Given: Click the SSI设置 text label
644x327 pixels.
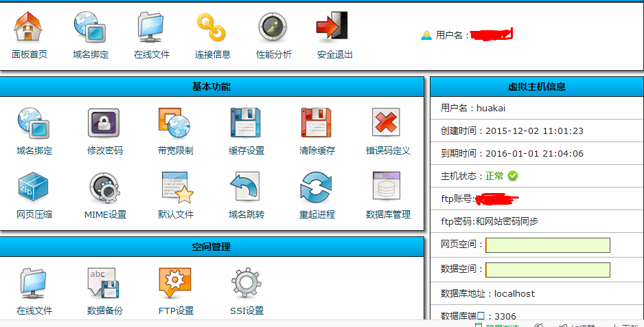Looking at the screenshot, I should 247,311.
